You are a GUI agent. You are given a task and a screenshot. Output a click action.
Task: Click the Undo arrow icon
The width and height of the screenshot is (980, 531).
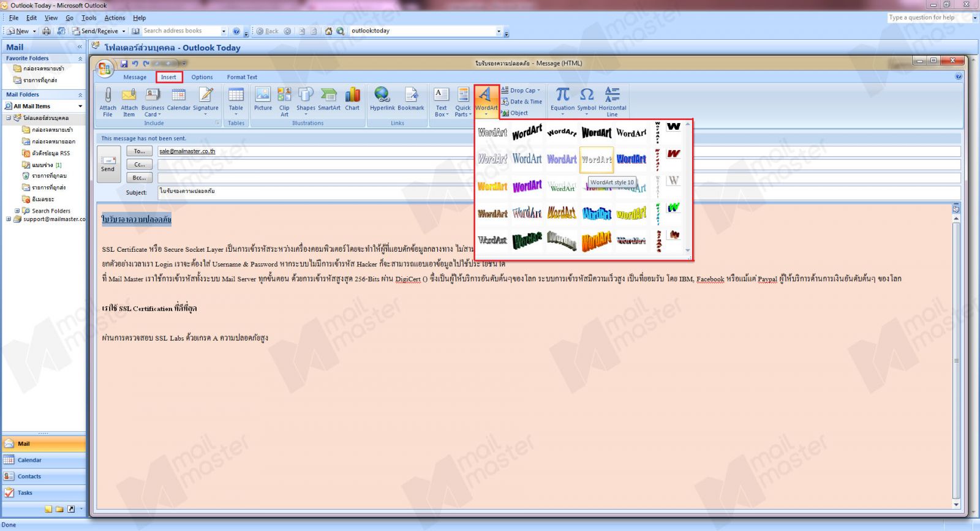coord(135,63)
